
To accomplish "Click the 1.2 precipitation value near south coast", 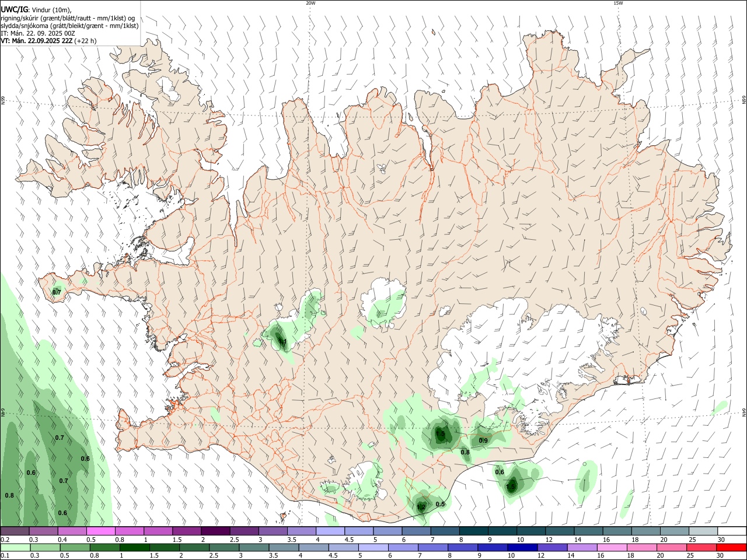I will (x=421, y=507).
